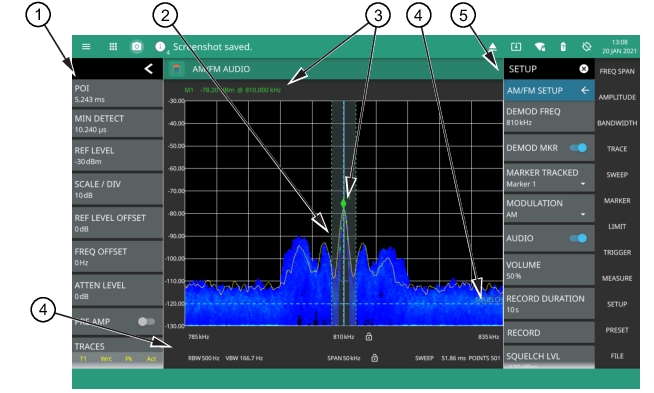This screenshot has height=393, width=654.
Task: Click the camera screenshot icon
Action: [136, 46]
